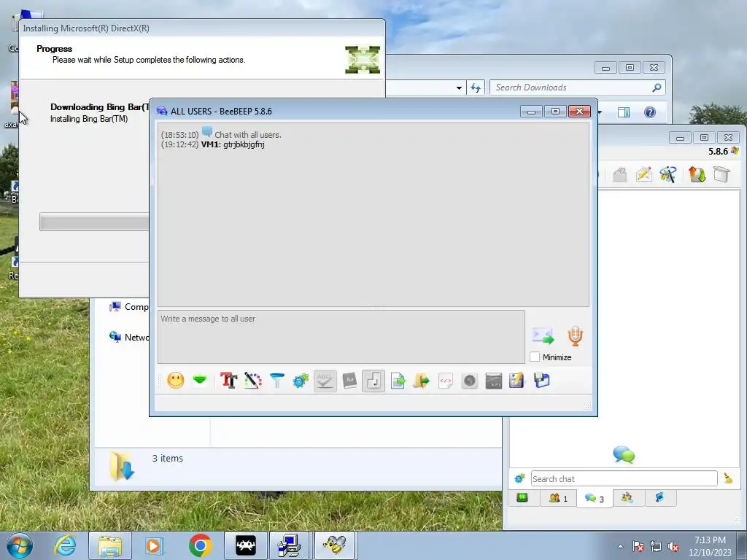Click the DirectX installation progress bar
The height and width of the screenshot is (560, 747).
tap(94, 222)
